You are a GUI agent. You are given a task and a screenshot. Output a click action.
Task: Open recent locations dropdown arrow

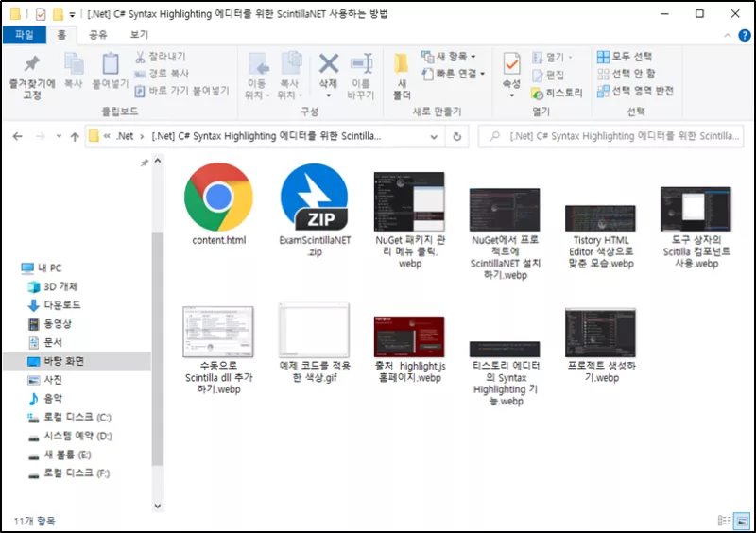59,136
